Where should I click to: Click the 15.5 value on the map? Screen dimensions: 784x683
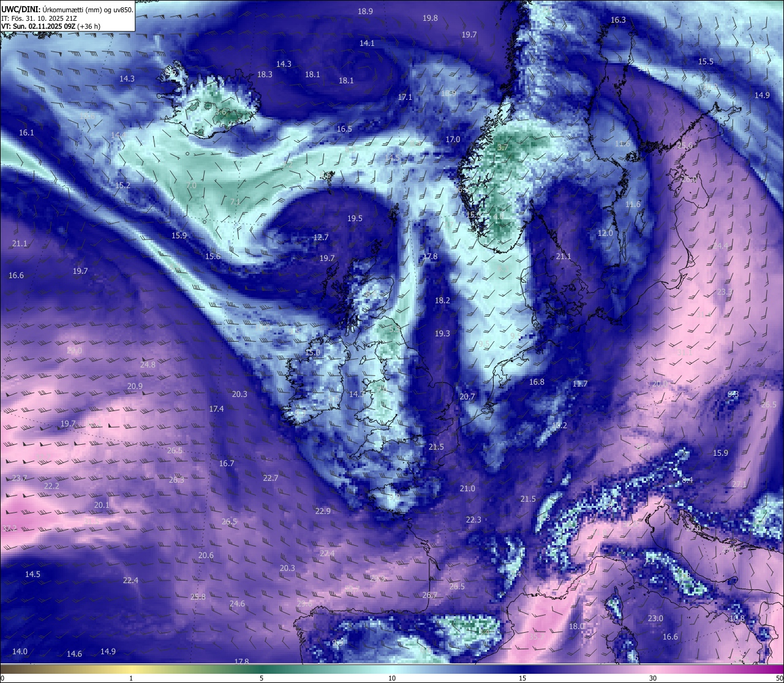[706, 62]
